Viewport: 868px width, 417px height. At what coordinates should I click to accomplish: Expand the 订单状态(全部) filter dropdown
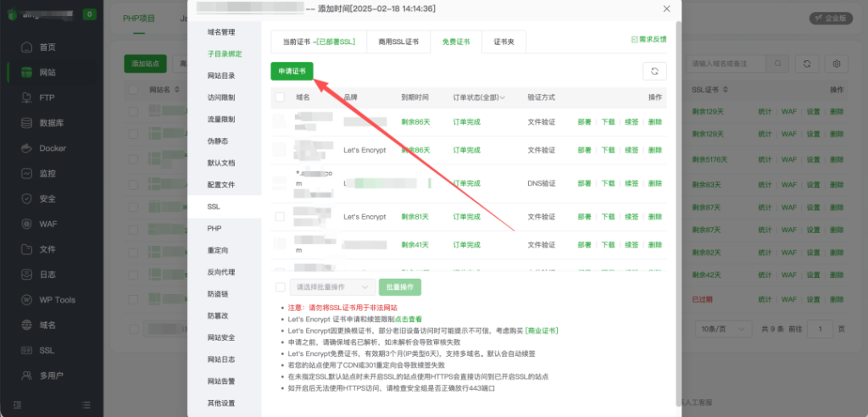(x=479, y=97)
